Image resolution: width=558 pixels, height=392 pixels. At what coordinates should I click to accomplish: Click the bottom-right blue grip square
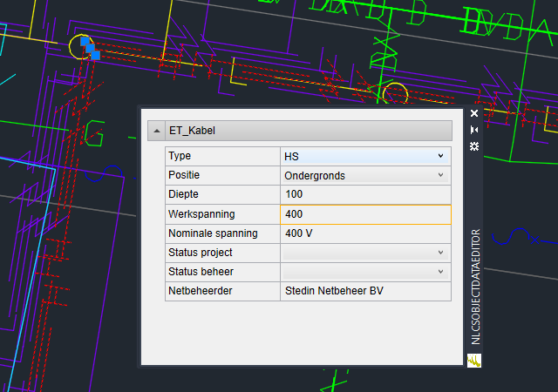[95, 56]
